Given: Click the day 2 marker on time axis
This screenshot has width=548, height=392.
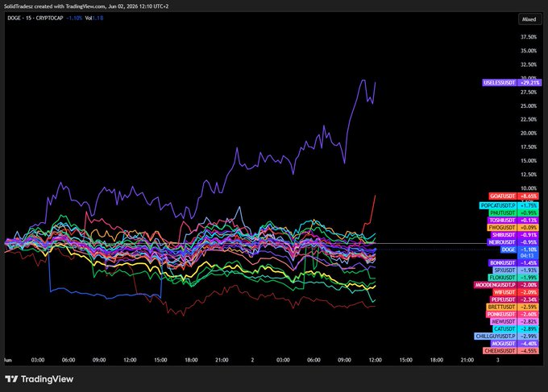Looking at the screenshot, I should point(252,360).
